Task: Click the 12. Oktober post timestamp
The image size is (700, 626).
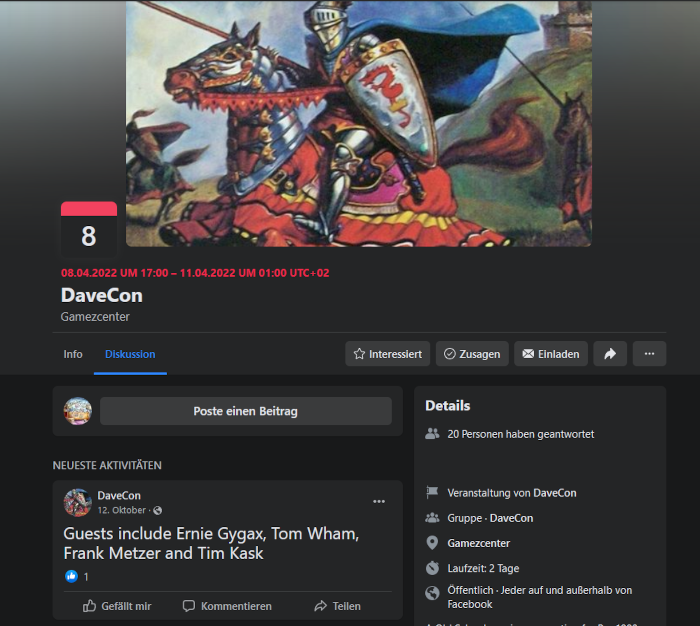Action: [x=121, y=510]
